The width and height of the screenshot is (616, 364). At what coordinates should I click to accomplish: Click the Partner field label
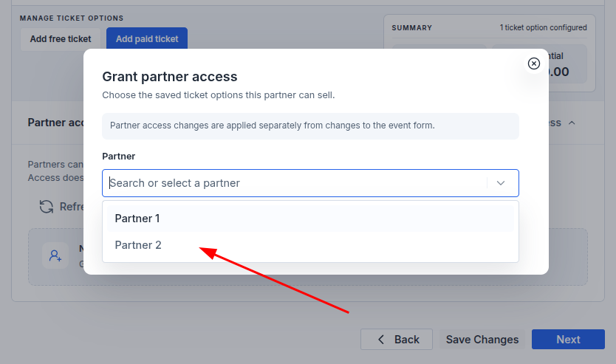click(x=119, y=157)
